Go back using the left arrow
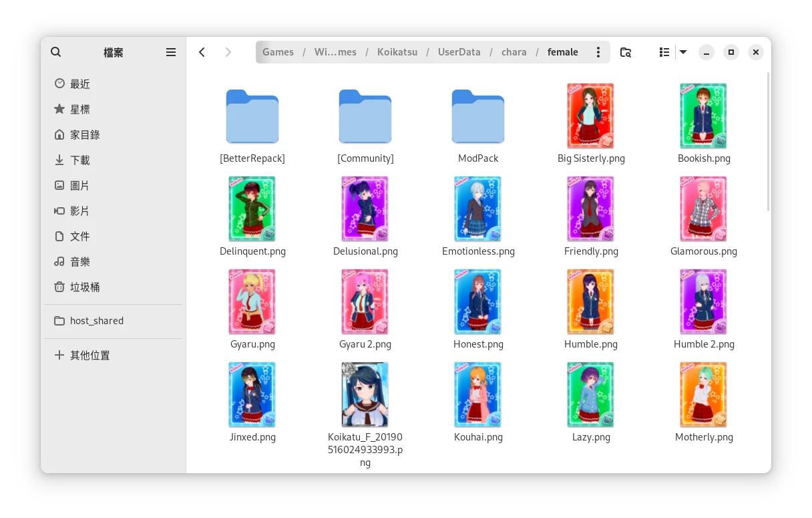Screen dimensions: 812x518 pyautogui.click(x=202, y=52)
